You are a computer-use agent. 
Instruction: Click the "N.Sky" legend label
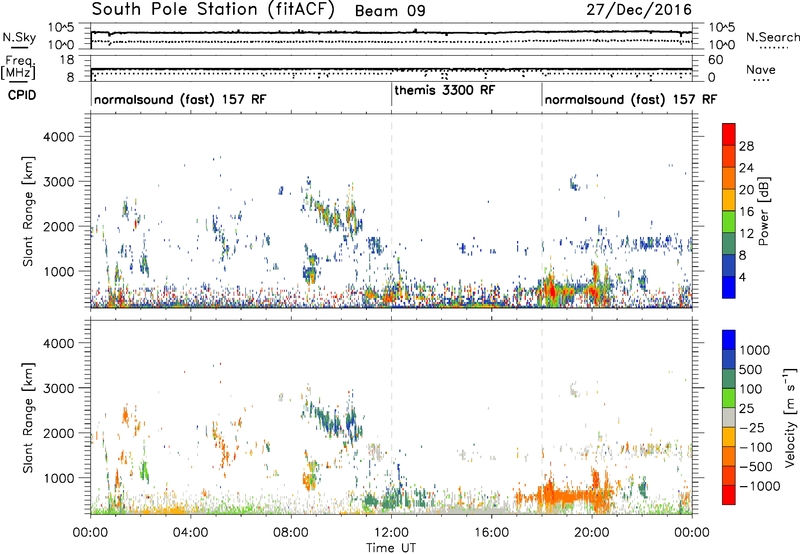19,37
